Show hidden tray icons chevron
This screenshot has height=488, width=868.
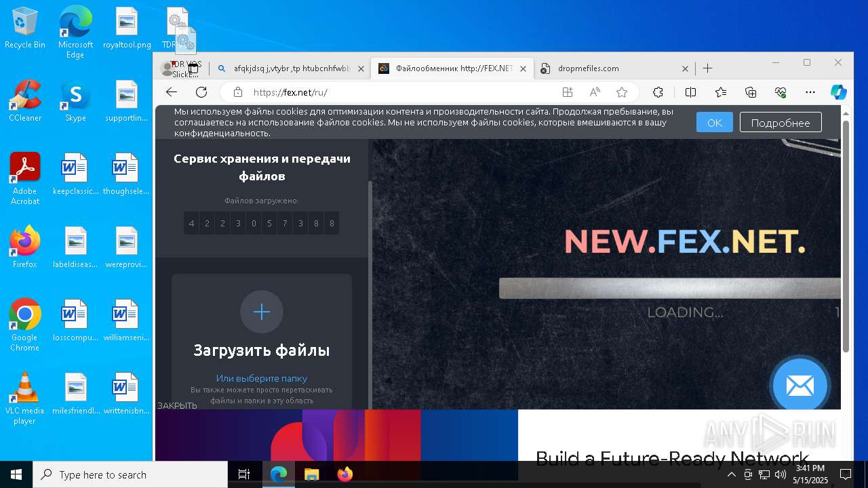[731, 474]
